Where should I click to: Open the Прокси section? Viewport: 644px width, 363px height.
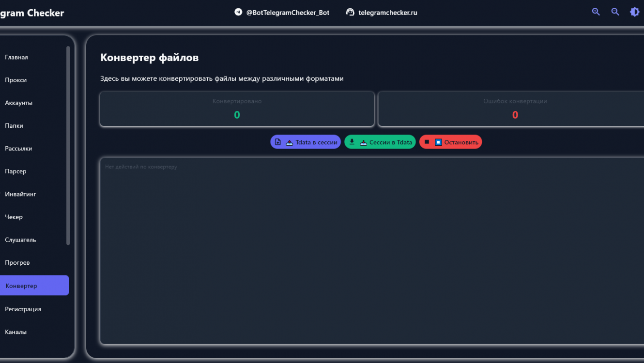click(x=16, y=80)
